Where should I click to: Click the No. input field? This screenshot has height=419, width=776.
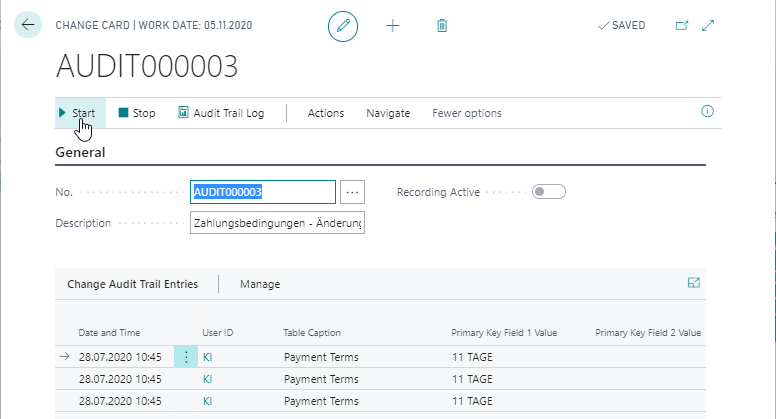[263, 192]
